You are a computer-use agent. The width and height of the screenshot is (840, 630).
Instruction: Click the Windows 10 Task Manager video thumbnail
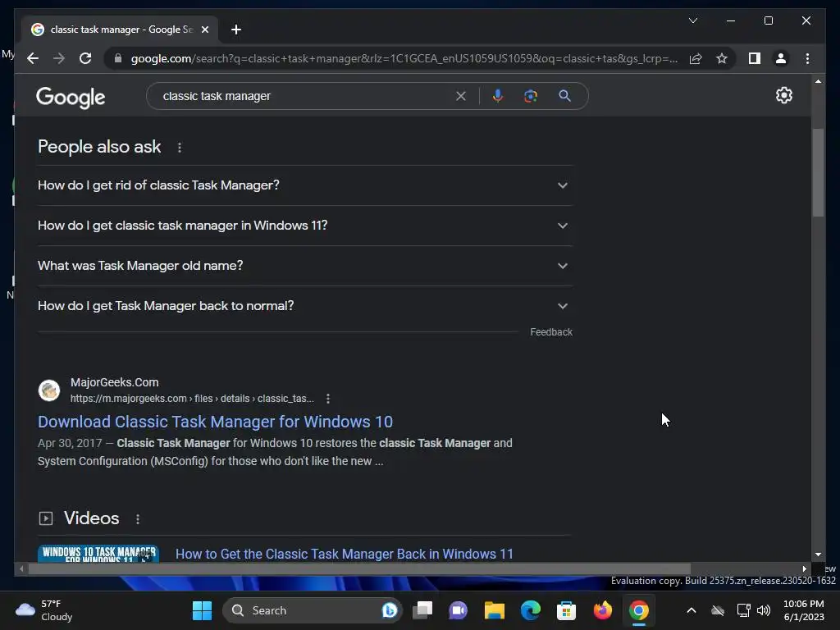click(98, 554)
